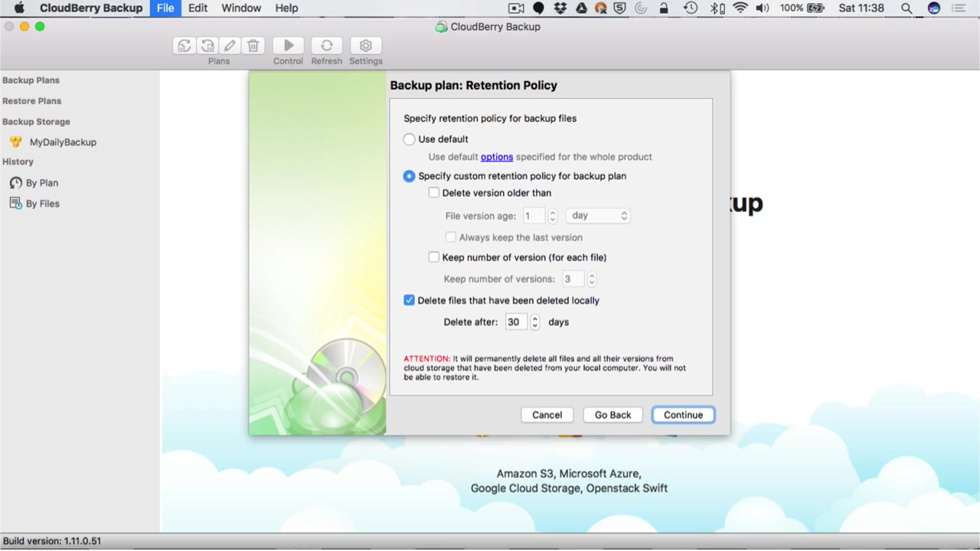Select Backup Plans in the sidebar
The image size is (980, 551).
point(31,80)
